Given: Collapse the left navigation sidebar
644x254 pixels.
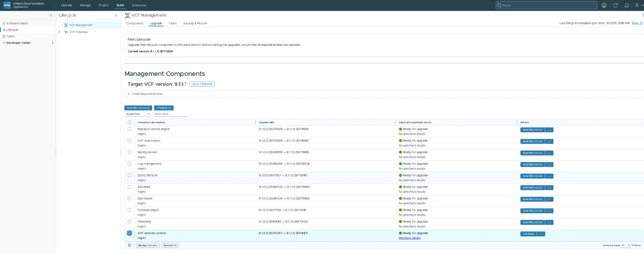Looking at the screenshot, I should [51, 15].
